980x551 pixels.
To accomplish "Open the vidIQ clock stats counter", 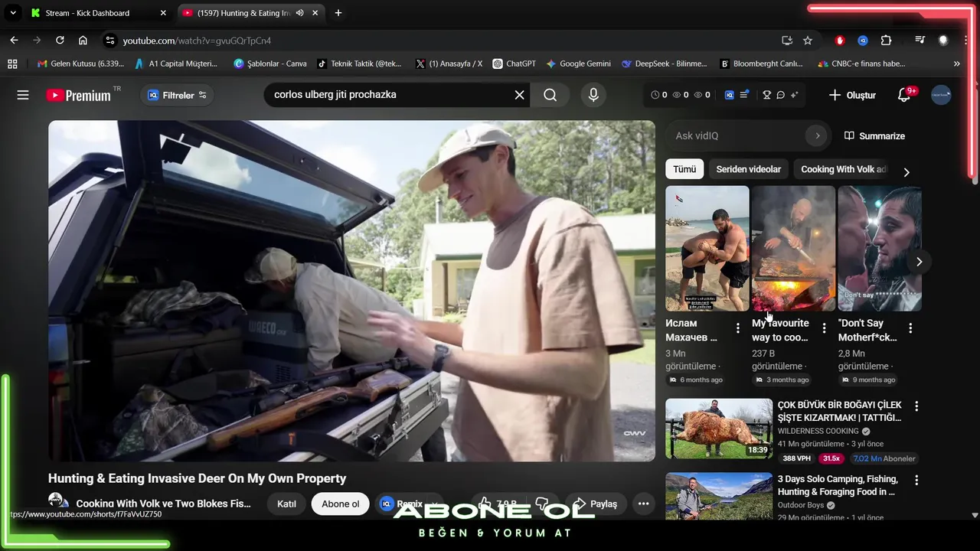I will point(658,95).
